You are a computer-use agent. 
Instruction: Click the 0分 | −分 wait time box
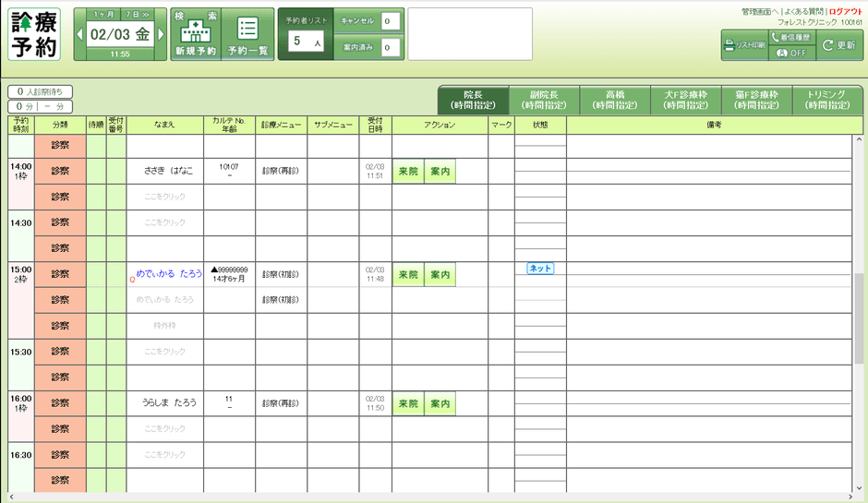[40, 106]
